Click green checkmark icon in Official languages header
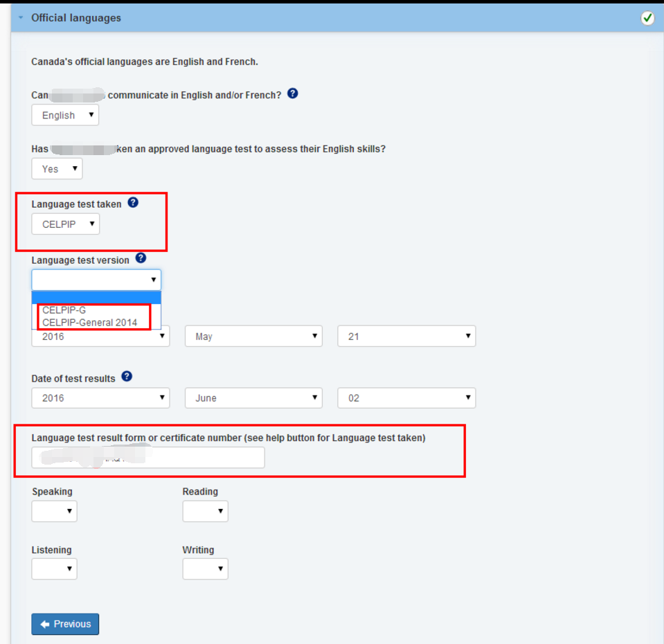The width and height of the screenshot is (664, 644). point(647,18)
